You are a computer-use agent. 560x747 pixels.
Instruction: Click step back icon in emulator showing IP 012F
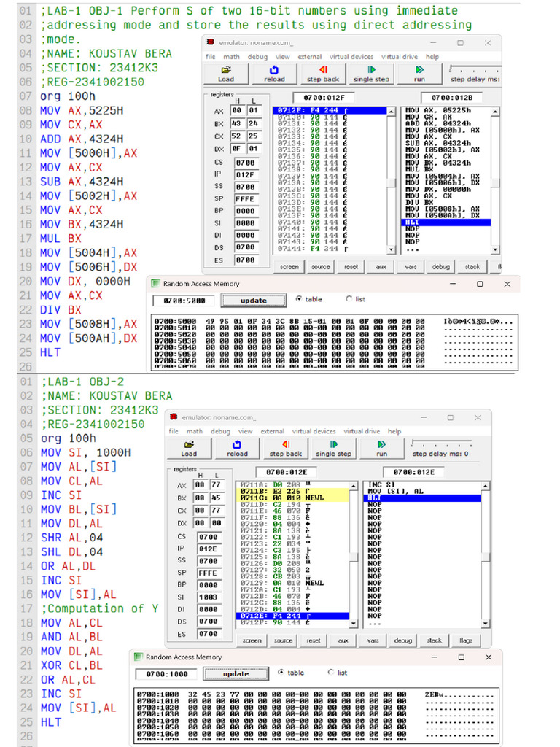point(323,69)
